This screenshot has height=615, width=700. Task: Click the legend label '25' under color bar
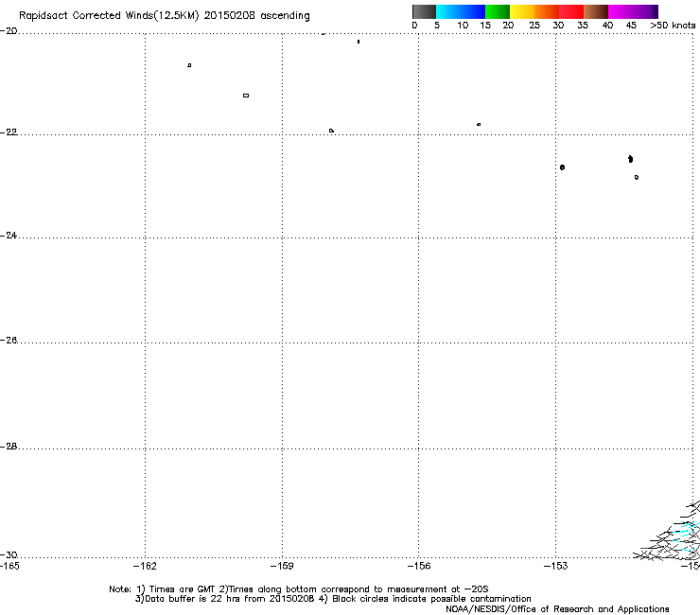pos(534,26)
